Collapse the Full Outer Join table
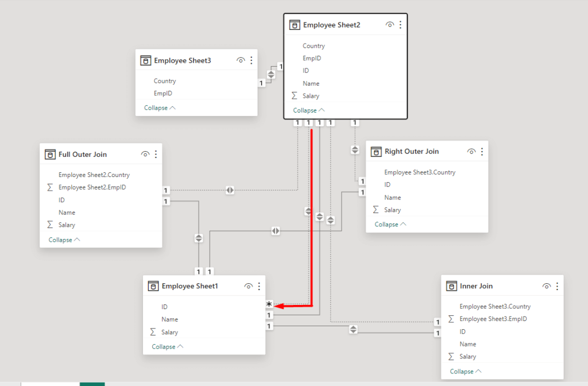This screenshot has width=588, height=386. 64,240
